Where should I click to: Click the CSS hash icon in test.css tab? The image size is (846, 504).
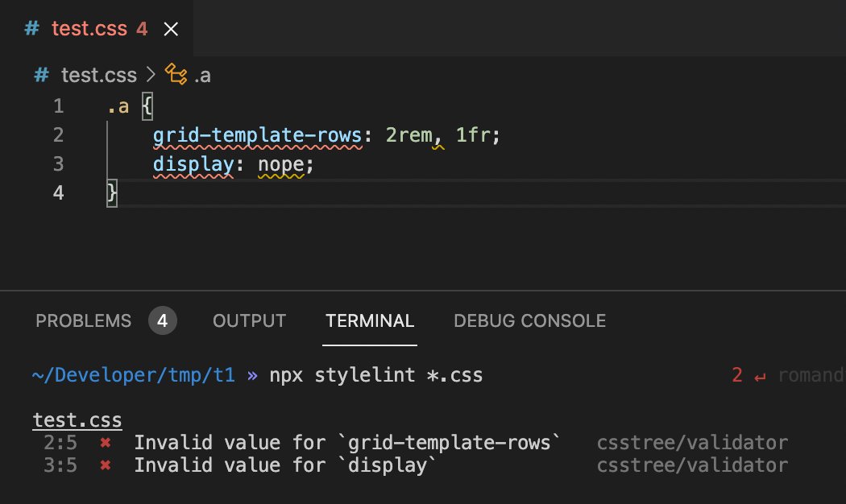click(x=32, y=28)
